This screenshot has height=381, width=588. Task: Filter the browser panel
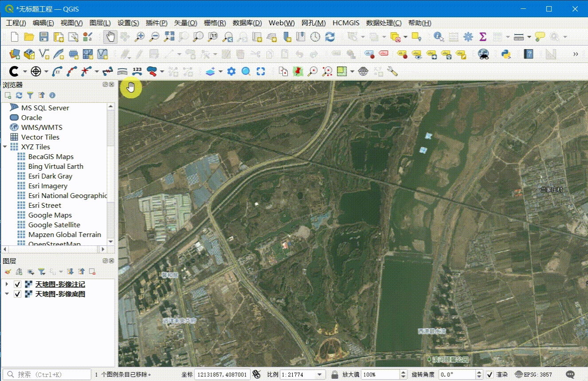[x=30, y=95]
